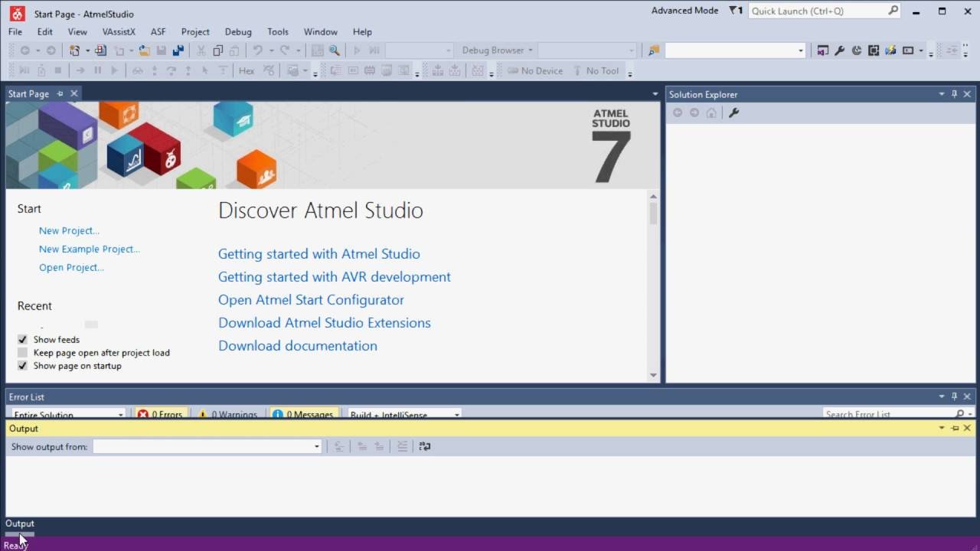The width and height of the screenshot is (980, 551).
Task: Open the VAssistX menu
Action: click(119, 31)
